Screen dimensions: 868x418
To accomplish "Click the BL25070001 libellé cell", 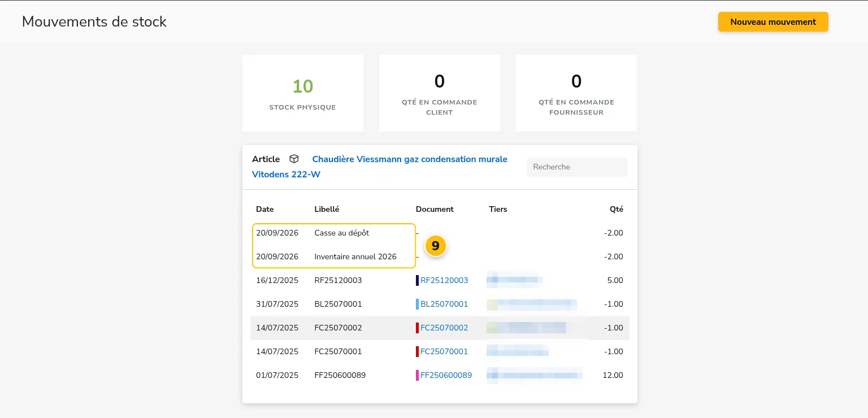I will pyautogui.click(x=338, y=304).
